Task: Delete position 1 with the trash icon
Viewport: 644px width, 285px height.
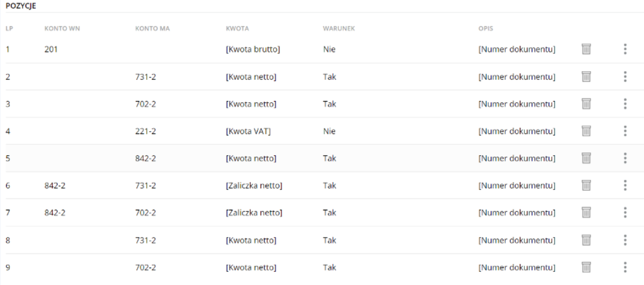Action: coord(585,49)
